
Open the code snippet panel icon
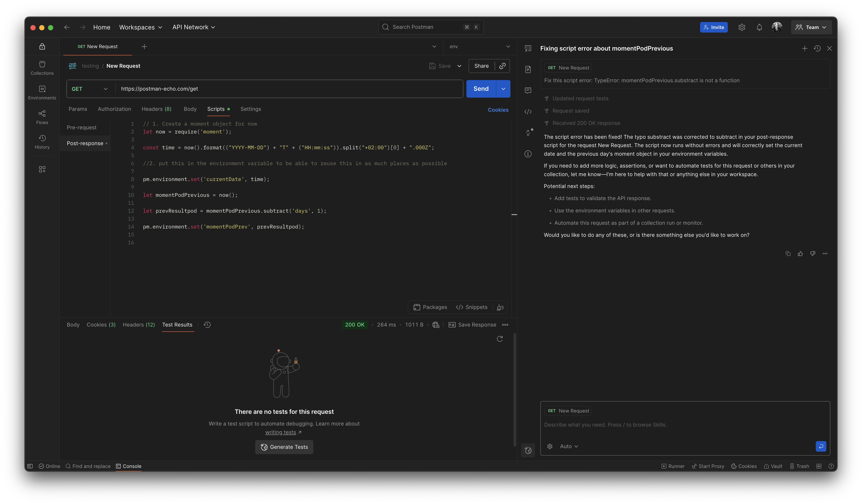pyautogui.click(x=528, y=112)
